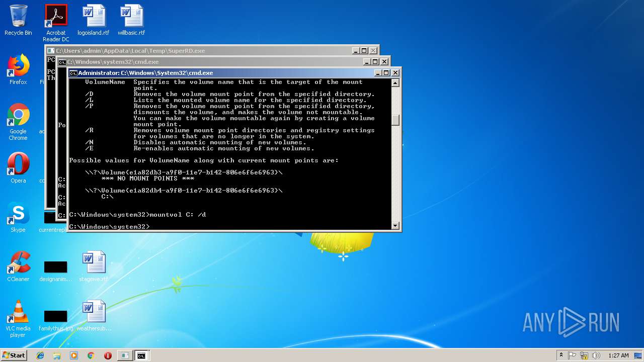644x362 pixels.
Task: Click the scrollbar thumb in Administrator cmd window
Action: tap(395, 120)
